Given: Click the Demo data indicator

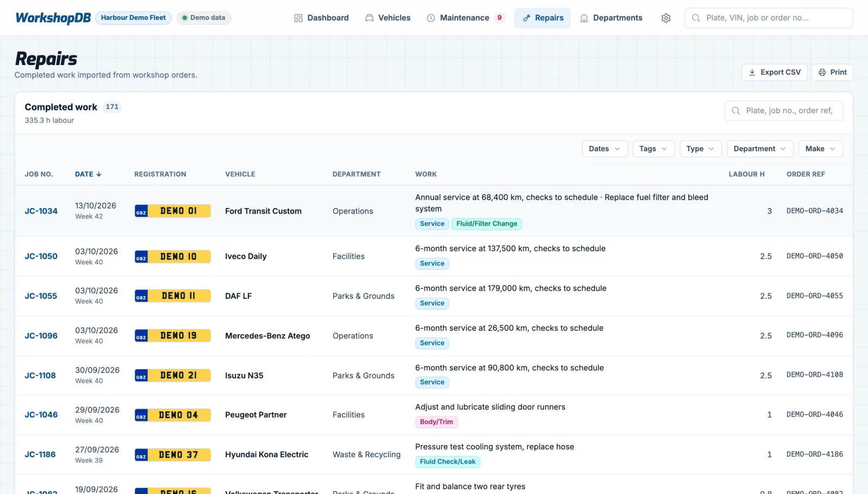Looking at the screenshot, I should [204, 18].
